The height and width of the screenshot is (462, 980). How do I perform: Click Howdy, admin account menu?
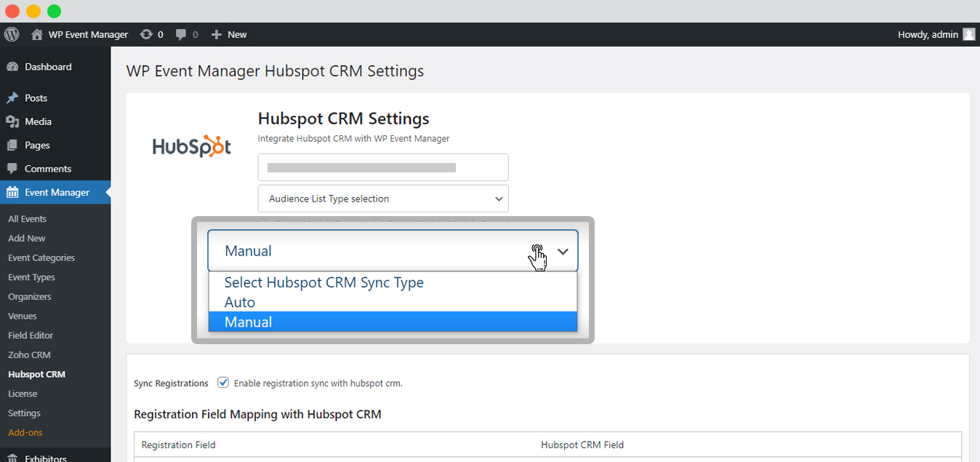(x=928, y=34)
